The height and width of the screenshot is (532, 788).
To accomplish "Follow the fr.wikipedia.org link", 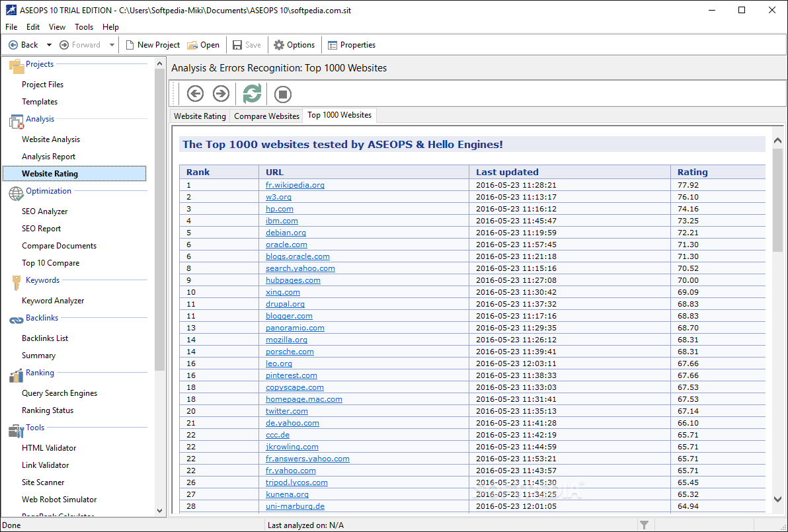I will click(x=295, y=185).
